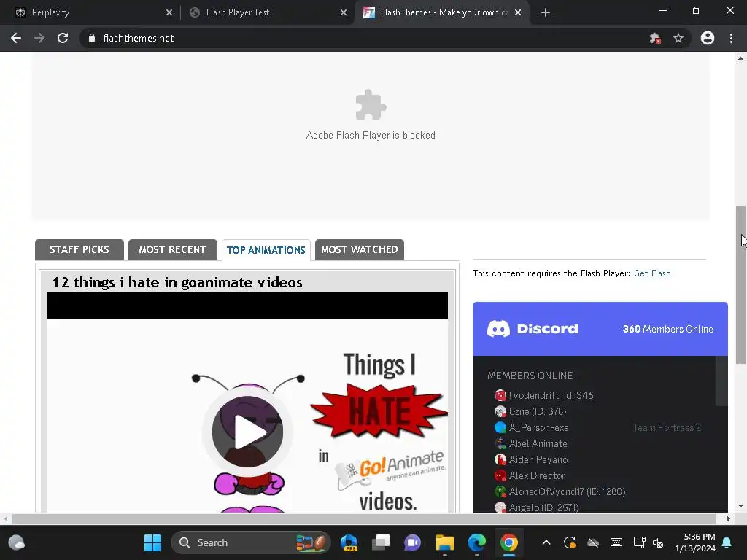Open the Chat app on taskbar

click(413, 542)
